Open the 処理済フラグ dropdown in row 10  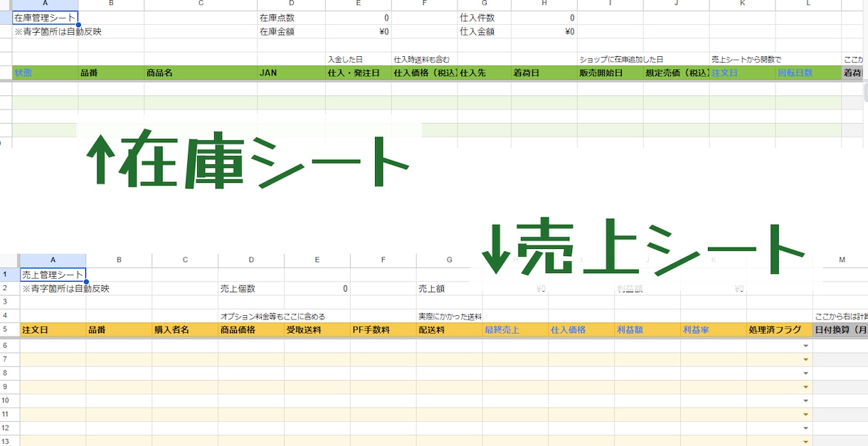point(806,400)
